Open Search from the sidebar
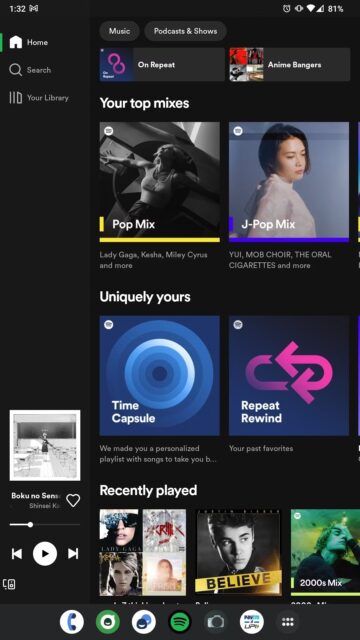 click(x=30, y=70)
